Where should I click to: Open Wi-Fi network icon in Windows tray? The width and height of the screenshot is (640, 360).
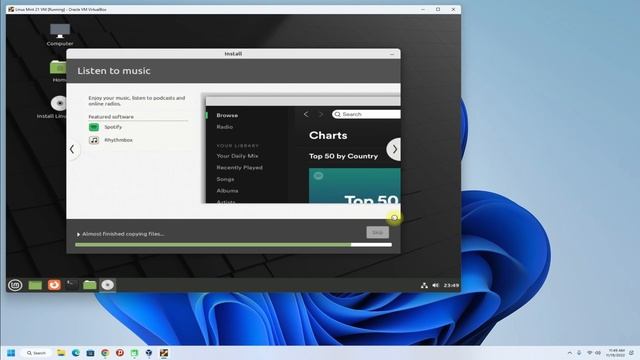point(589,353)
